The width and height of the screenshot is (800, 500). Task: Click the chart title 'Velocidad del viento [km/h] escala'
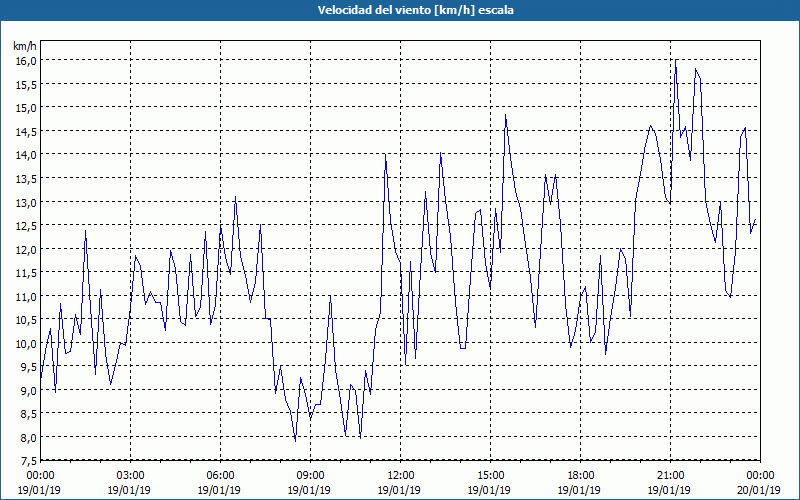coord(415,10)
